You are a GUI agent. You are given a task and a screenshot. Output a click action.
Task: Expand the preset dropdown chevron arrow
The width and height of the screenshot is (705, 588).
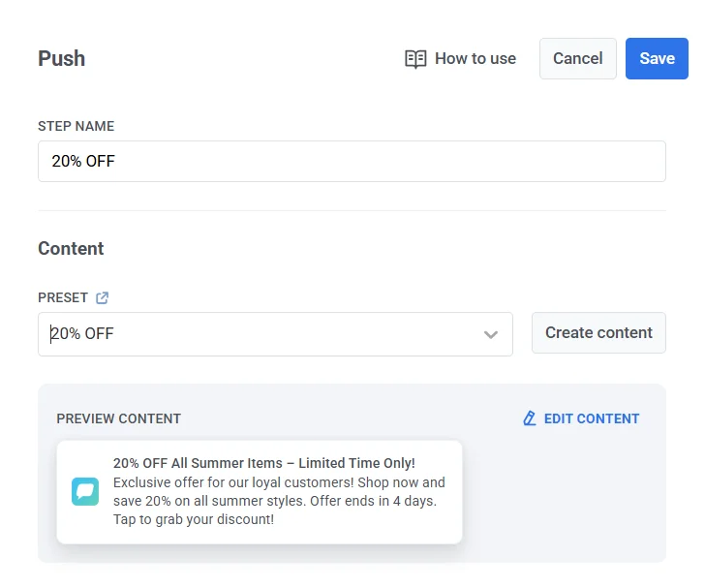pos(491,334)
